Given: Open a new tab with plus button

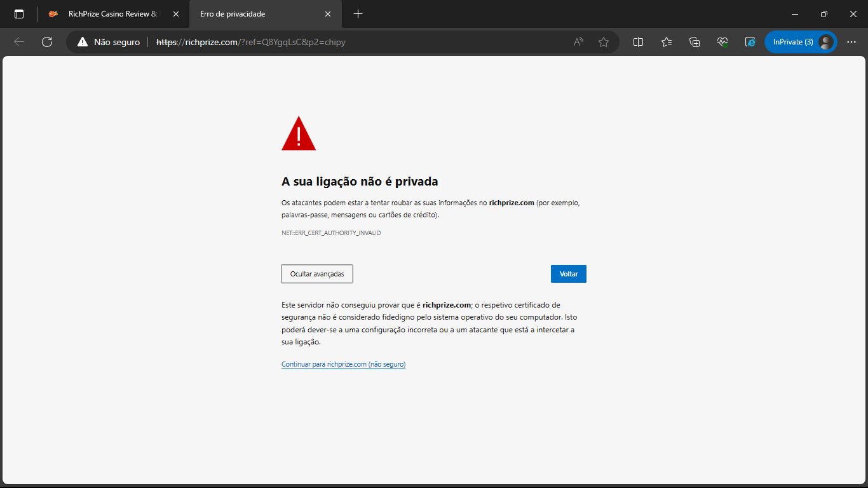Looking at the screenshot, I should click(x=358, y=14).
